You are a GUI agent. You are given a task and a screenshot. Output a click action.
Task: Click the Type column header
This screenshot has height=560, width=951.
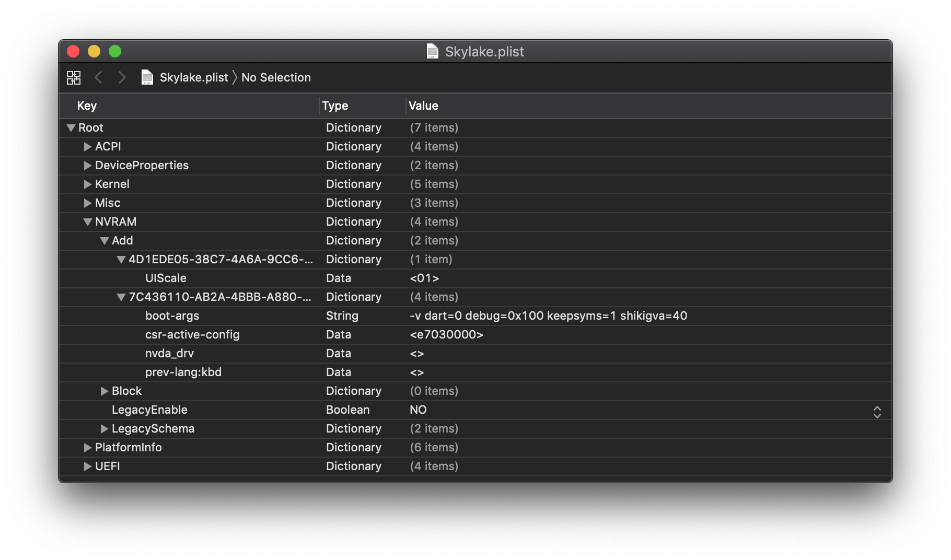335,106
